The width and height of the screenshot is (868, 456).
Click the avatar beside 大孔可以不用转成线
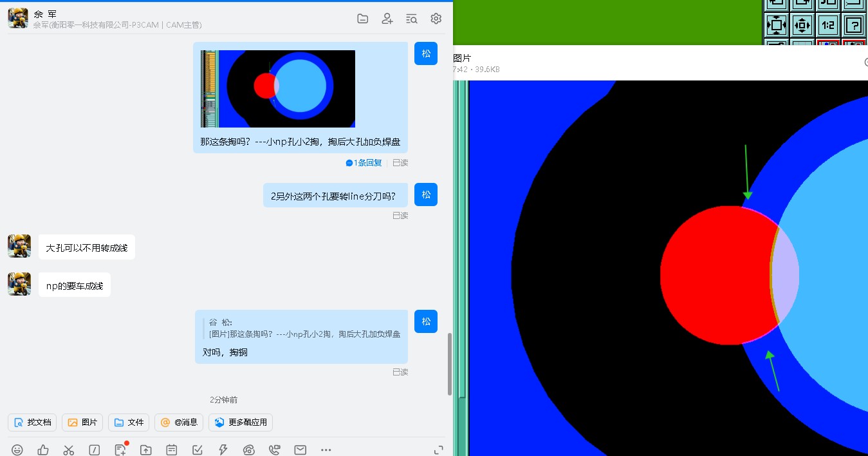[18, 246]
